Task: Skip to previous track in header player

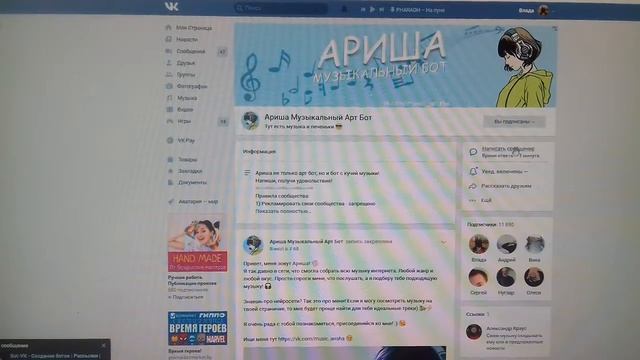Action: [x=362, y=9]
